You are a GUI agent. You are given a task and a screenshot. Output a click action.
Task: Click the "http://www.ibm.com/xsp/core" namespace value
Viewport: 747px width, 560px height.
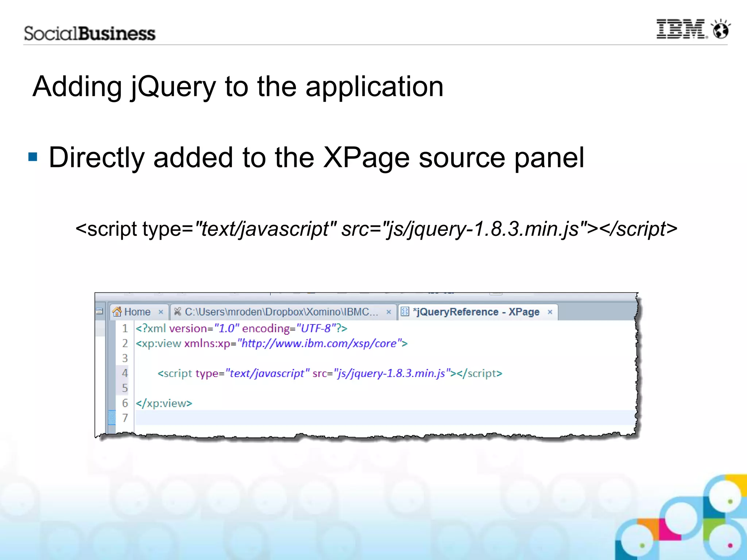319,343
